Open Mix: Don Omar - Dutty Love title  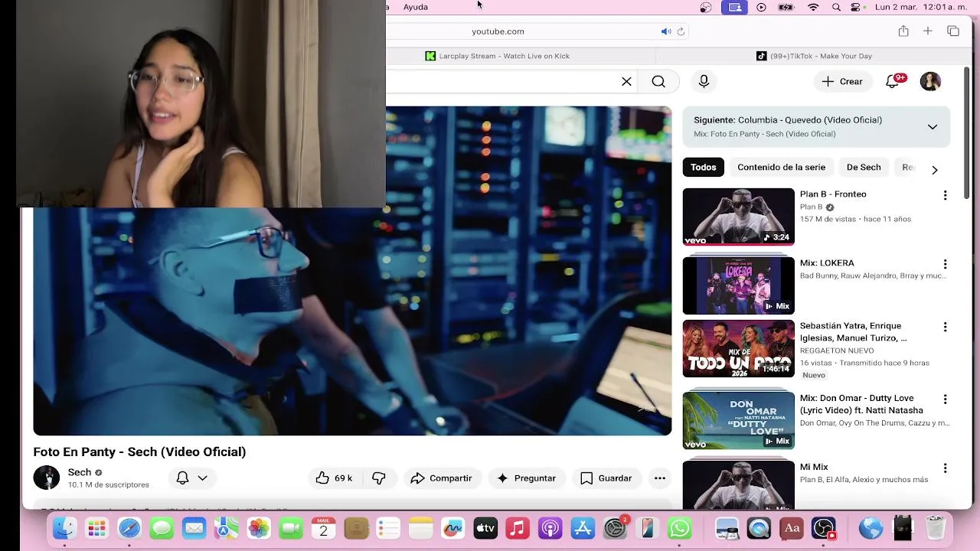[x=861, y=404]
